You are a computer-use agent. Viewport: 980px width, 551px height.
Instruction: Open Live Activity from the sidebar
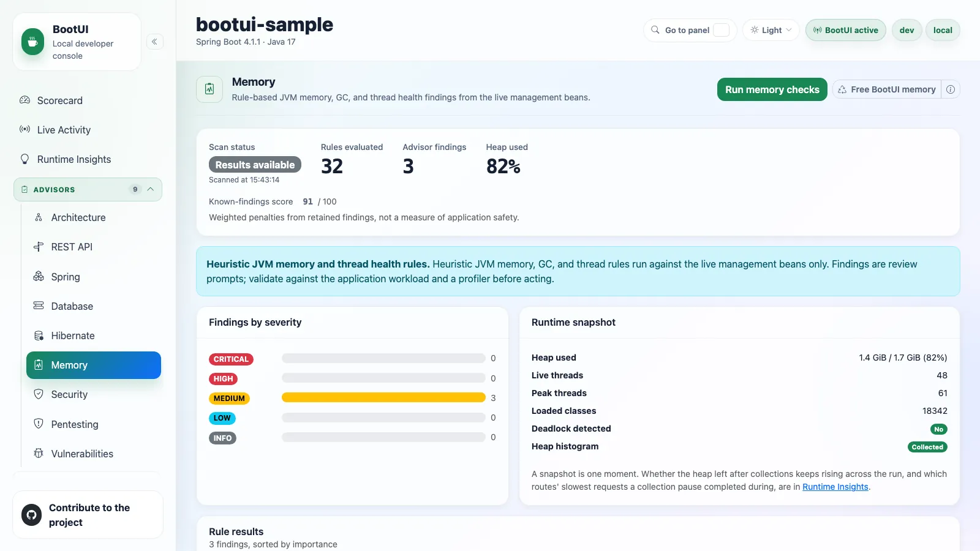pos(88,130)
